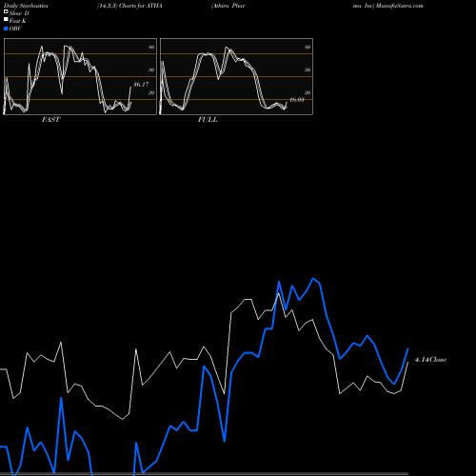Click the '(Athira Phar' company name text
The width and height of the screenshot is (476, 476).
coord(228,6)
